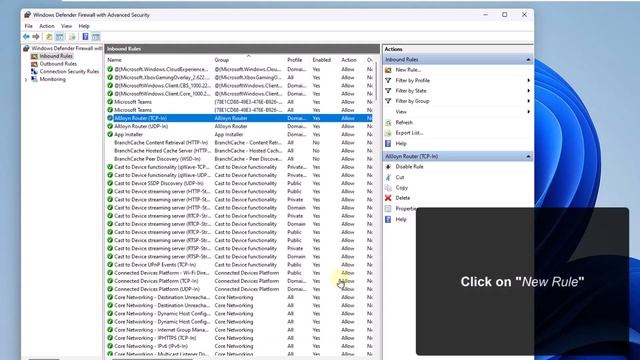Image resolution: width=640 pixels, height=360 pixels.
Task: Click the green check icon of Alljoyn Router (UDP-In)
Action: click(x=110, y=126)
